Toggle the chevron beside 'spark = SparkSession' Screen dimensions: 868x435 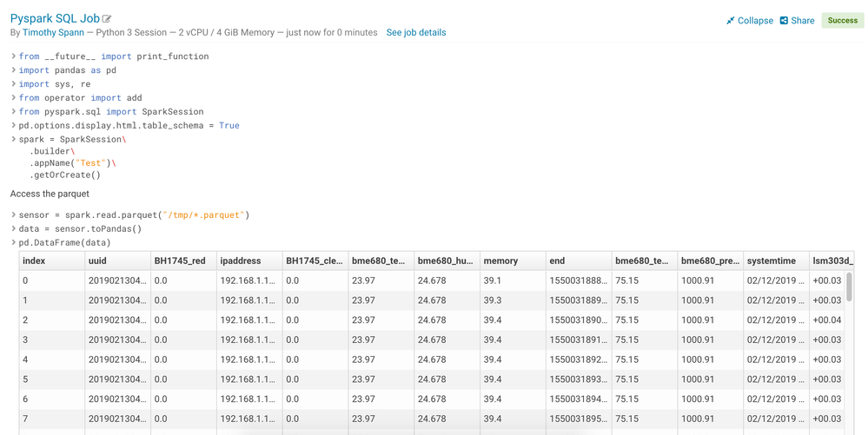click(14, 139)
